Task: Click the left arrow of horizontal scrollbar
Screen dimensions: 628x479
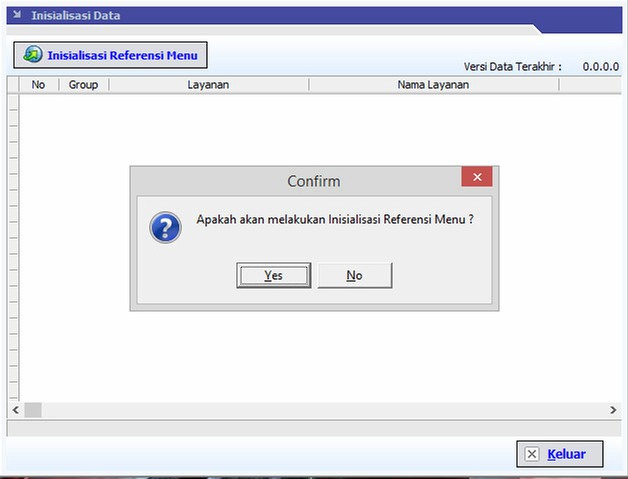Action: [x=15, y=410]
